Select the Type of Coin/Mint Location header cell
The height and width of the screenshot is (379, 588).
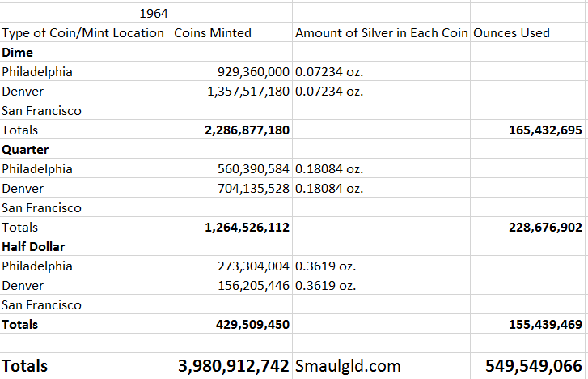84,33
